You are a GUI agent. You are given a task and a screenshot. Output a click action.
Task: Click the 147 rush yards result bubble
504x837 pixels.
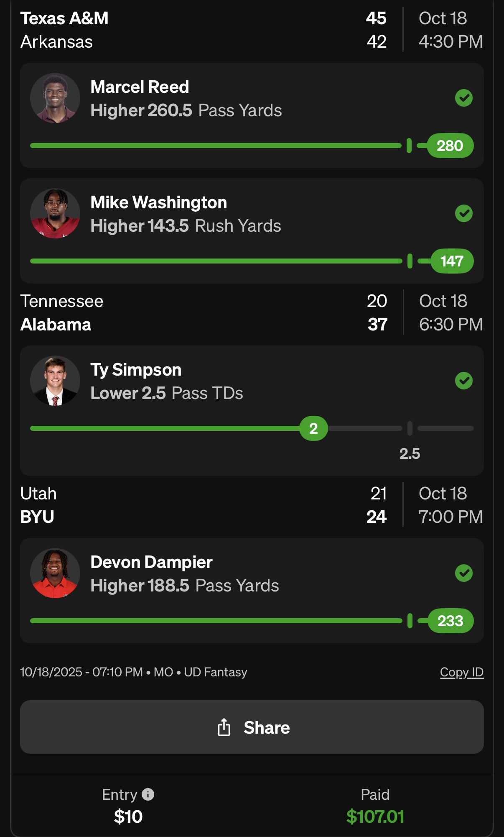452,261
